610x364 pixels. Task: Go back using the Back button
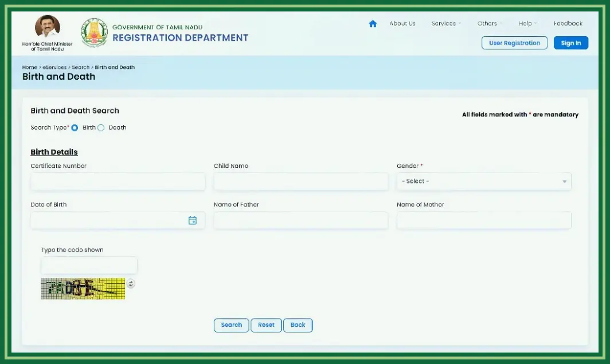[298, 325]
